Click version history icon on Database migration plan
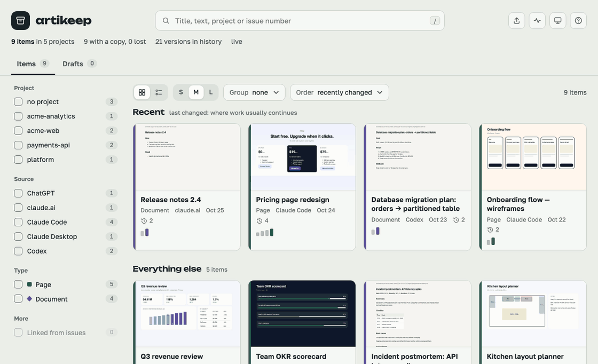This screenshot has height=364, width=598. click(456, 220)
